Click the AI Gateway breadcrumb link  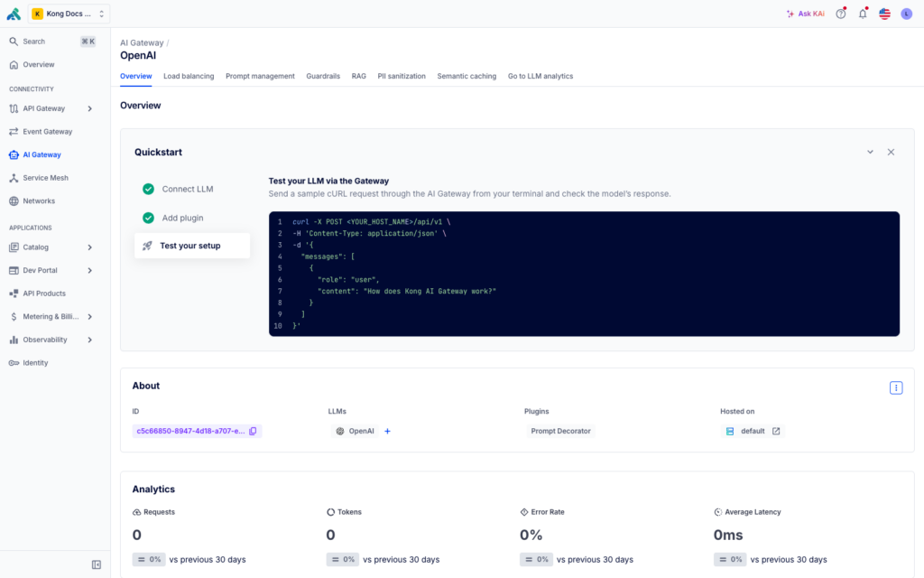click(142, 42)
